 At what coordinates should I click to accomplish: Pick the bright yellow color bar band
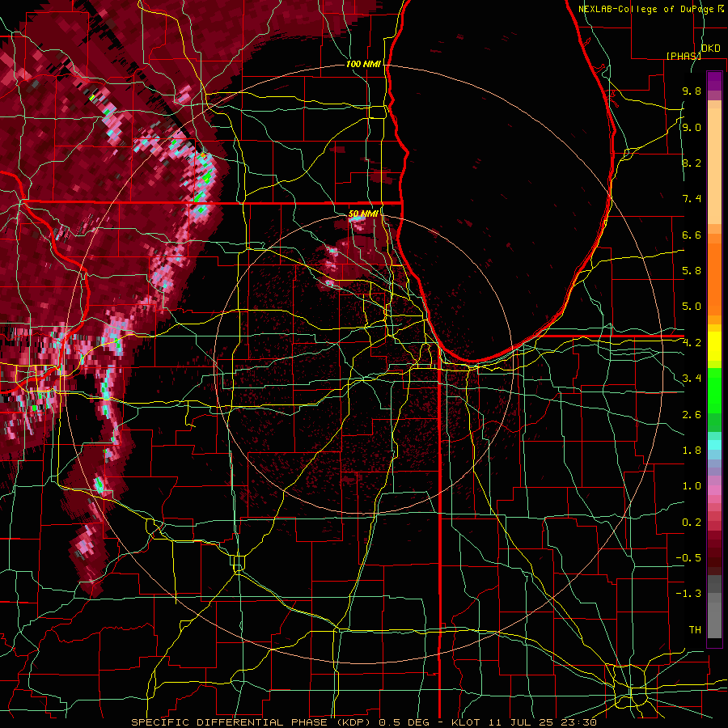(714, 346)
